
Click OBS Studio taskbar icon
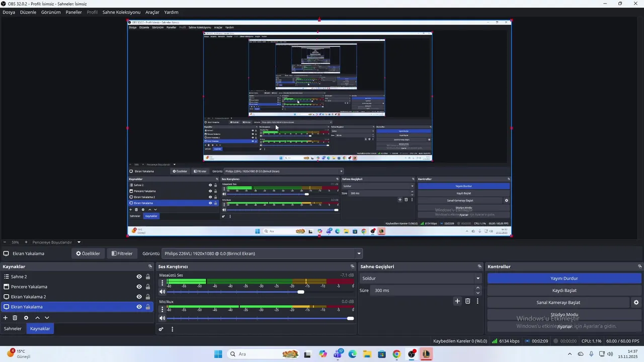[412, 354]
